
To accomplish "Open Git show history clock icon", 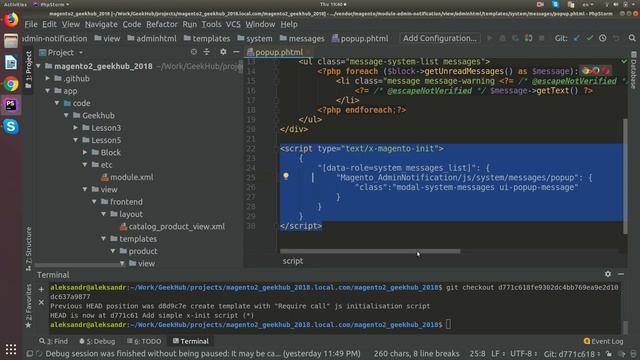I will [x=602, y=38].
